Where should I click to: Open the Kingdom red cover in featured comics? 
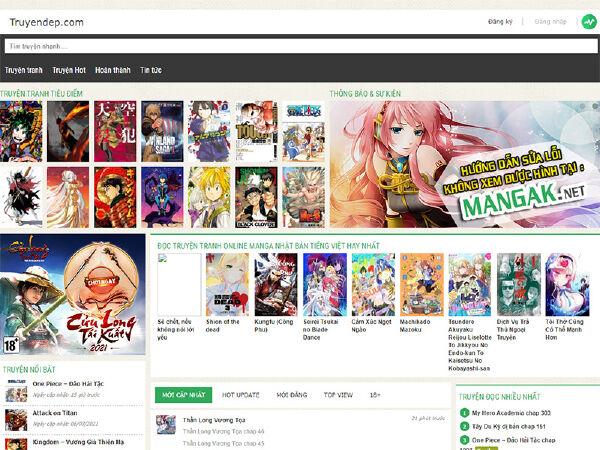115,197
